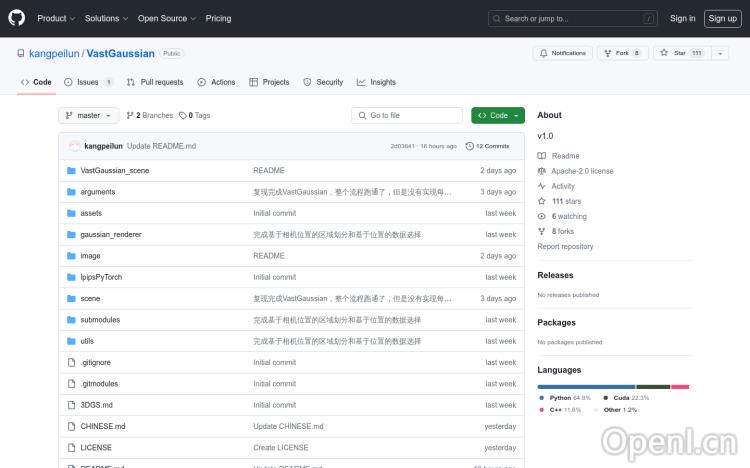The image size is (750, 468).
Task: Expand the green Code dropdown
Action: (498, 115)
